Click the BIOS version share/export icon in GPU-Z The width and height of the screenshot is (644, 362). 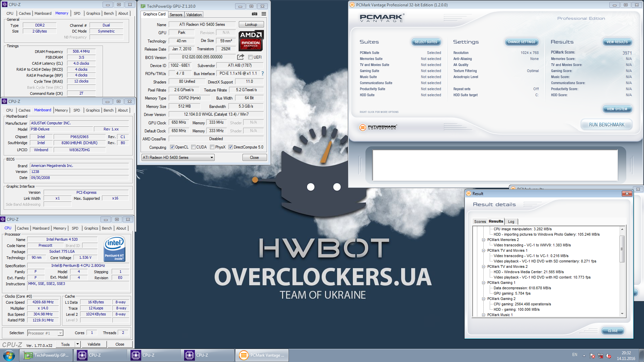point(240,57)
